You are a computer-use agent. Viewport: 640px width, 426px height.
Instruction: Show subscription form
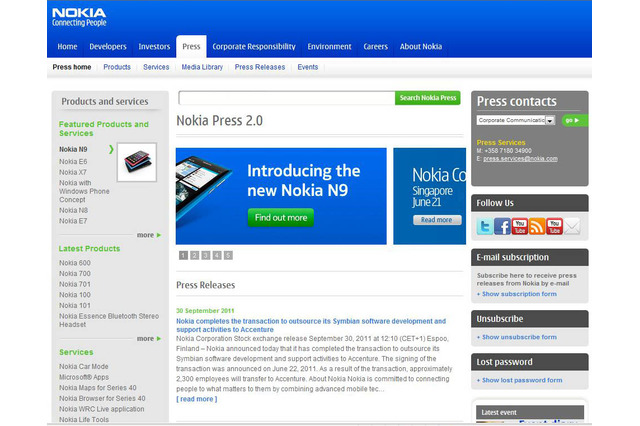516,294
